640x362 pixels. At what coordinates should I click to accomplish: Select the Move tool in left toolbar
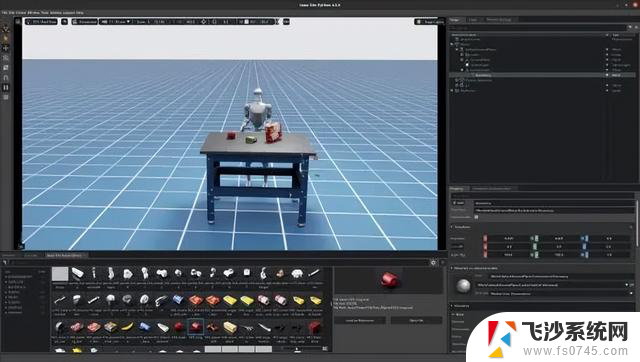[6, 48]
